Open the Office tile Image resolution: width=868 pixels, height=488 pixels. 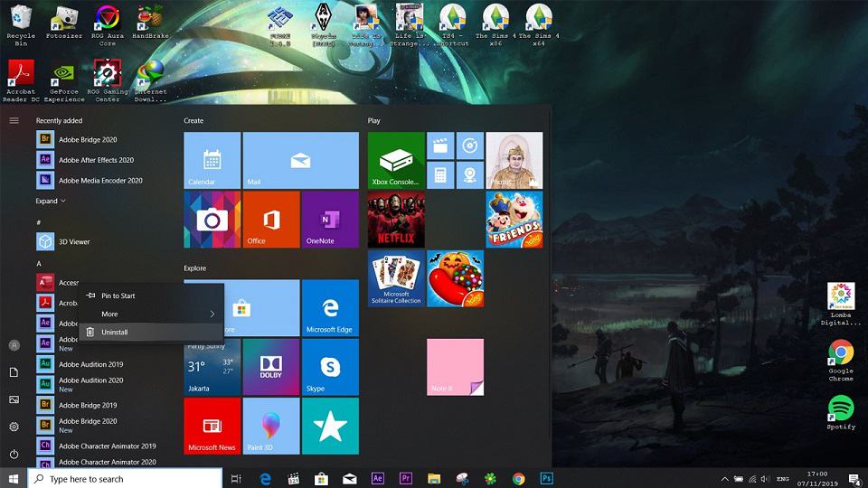point(271,220)
